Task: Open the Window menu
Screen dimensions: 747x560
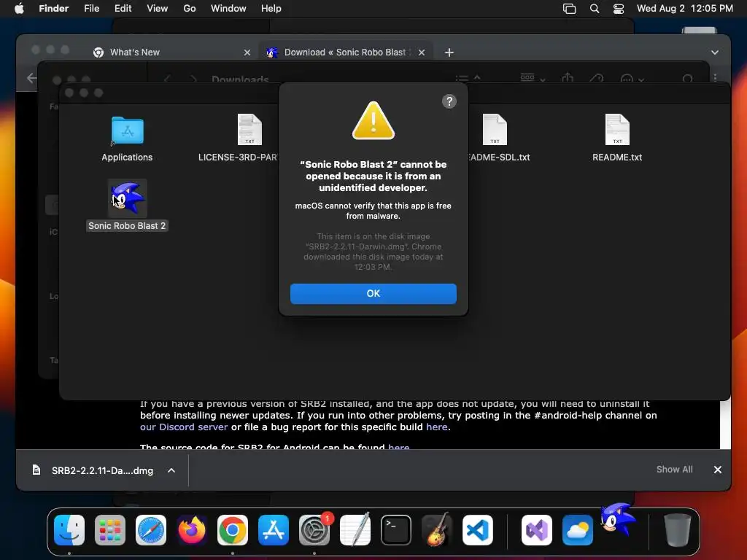Action: click(228, 8)
